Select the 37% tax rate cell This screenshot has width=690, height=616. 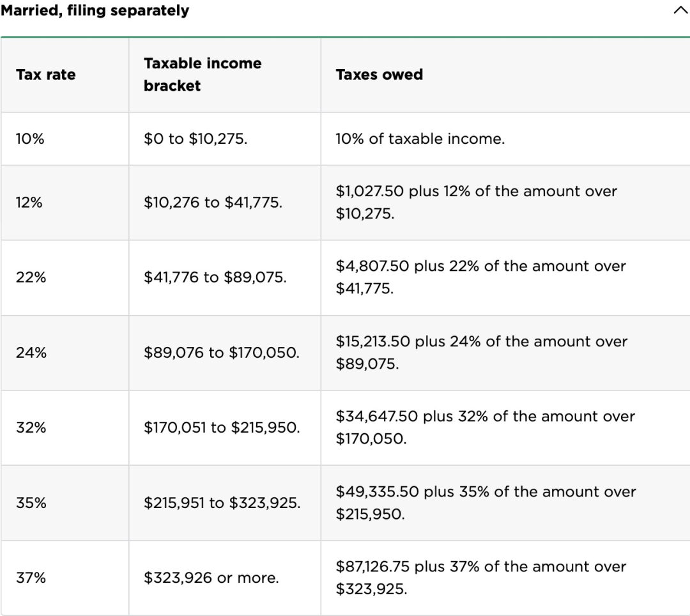click(31, 578)
